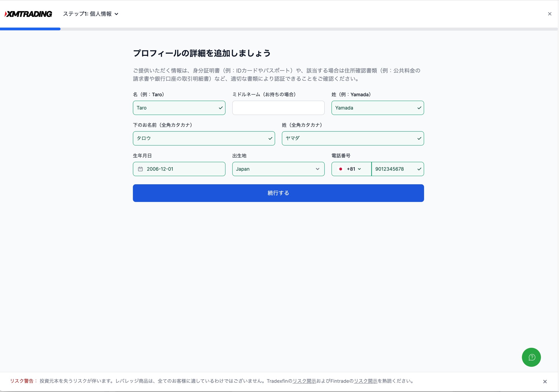Image resolution: width=559 pixels, height=392 pixels.
Task: Dismiss the risk warning banner
Action: 545,381
